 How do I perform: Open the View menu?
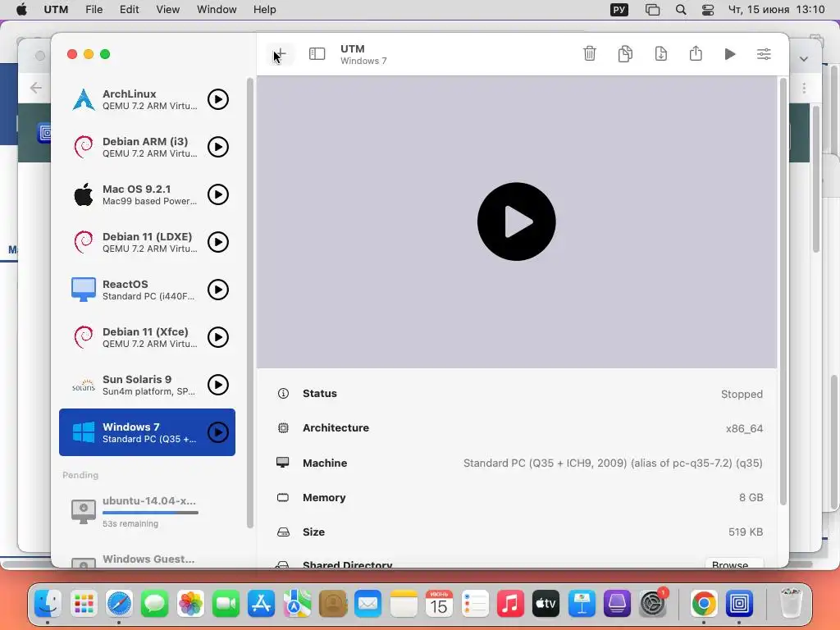(167, 10)
